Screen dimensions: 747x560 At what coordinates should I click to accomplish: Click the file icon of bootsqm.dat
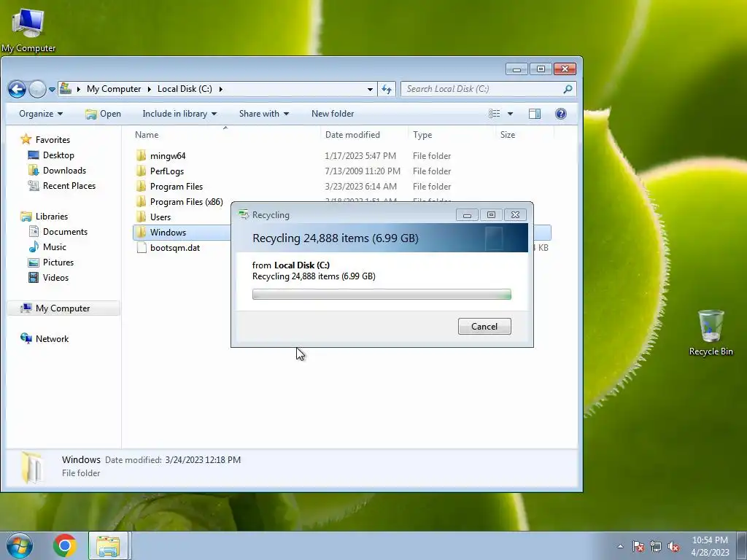[x=141, y=247]
